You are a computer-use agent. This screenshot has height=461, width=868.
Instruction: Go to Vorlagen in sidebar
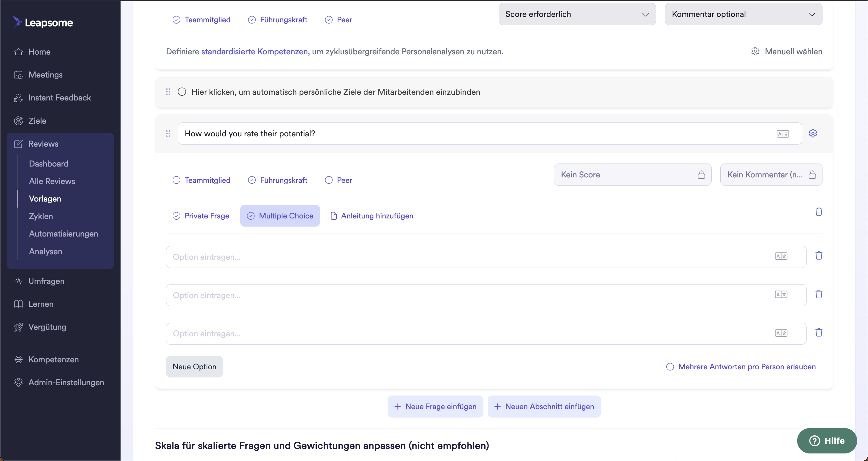point(45,199)
